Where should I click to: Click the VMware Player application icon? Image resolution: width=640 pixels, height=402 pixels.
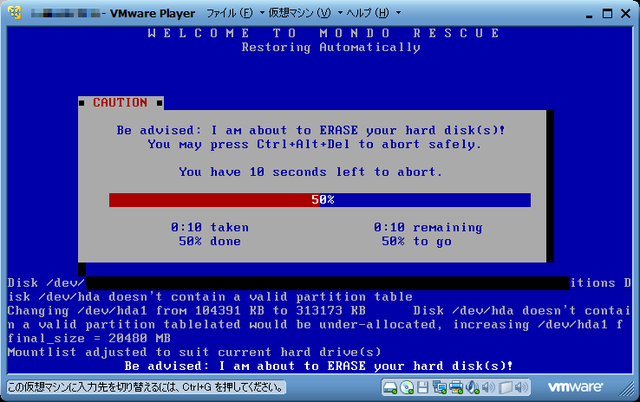pos(15,13)
